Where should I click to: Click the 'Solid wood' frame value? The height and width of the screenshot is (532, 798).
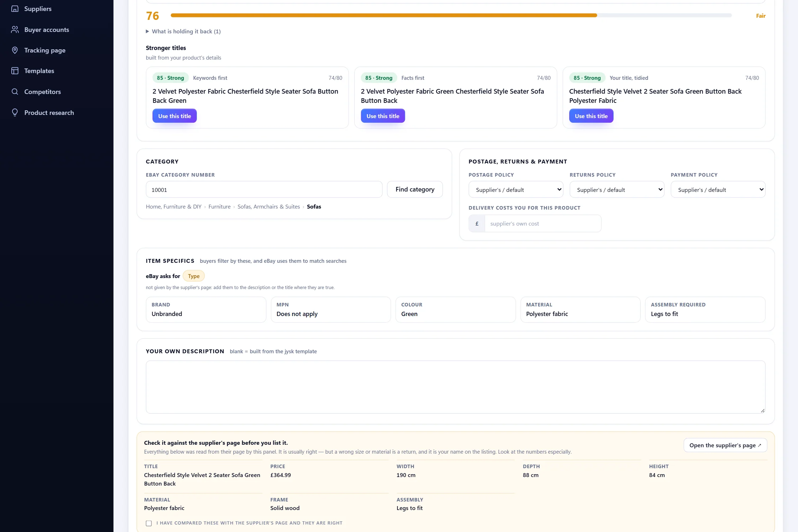click(285, 508)
